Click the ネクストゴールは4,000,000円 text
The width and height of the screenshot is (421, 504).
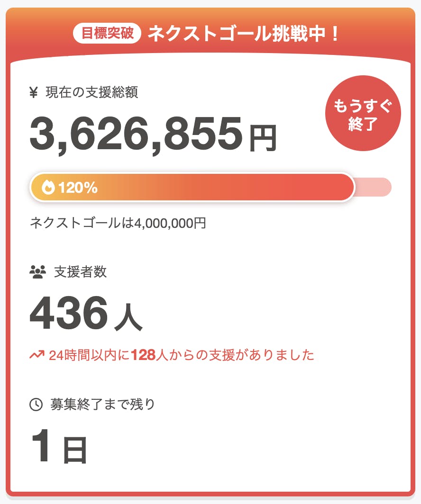(118, 223)
